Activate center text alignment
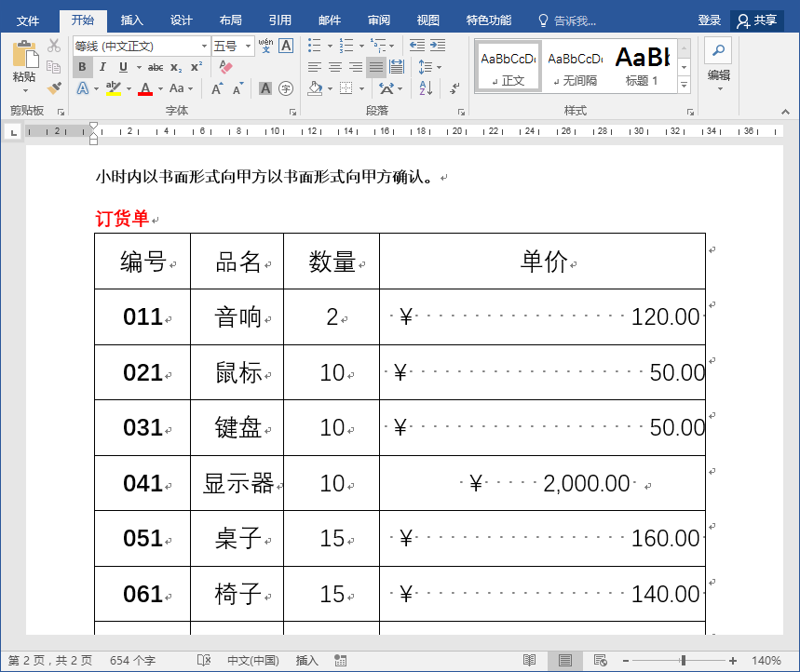 coord(333,67)
